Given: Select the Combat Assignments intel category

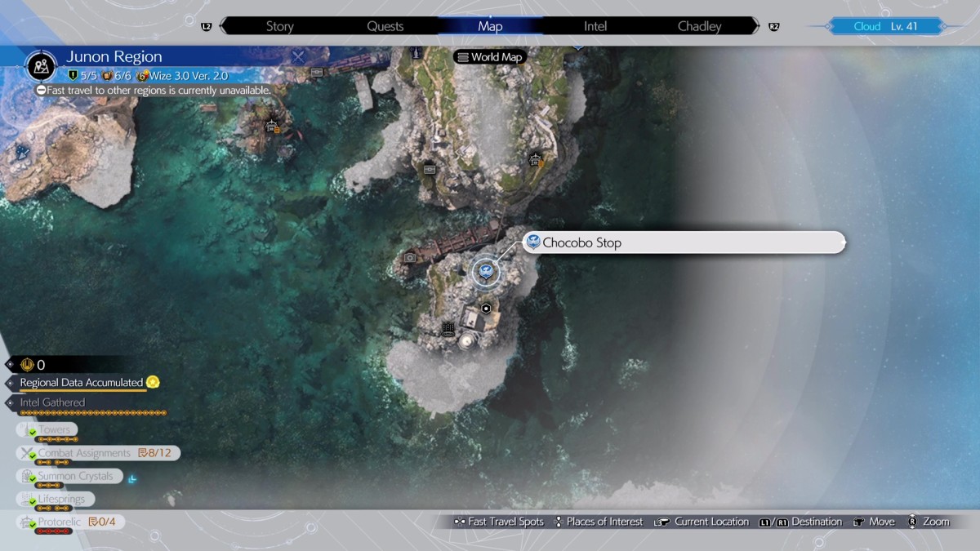Looking at the screenshot, I should click(x=96, y=453).
